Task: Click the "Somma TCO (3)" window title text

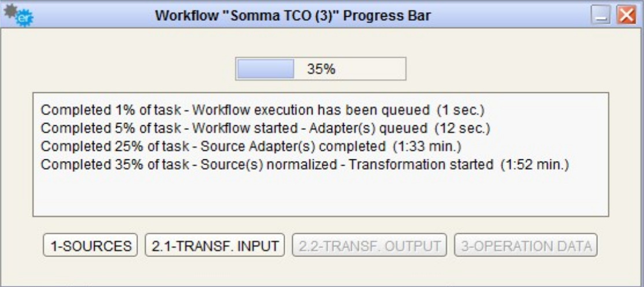Action: click(x=292, y=16)
